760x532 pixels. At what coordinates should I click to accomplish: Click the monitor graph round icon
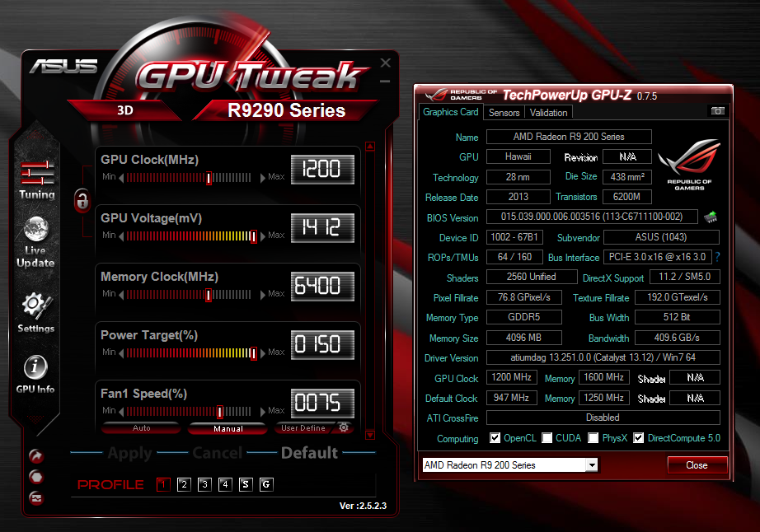(x=36, y=497)
